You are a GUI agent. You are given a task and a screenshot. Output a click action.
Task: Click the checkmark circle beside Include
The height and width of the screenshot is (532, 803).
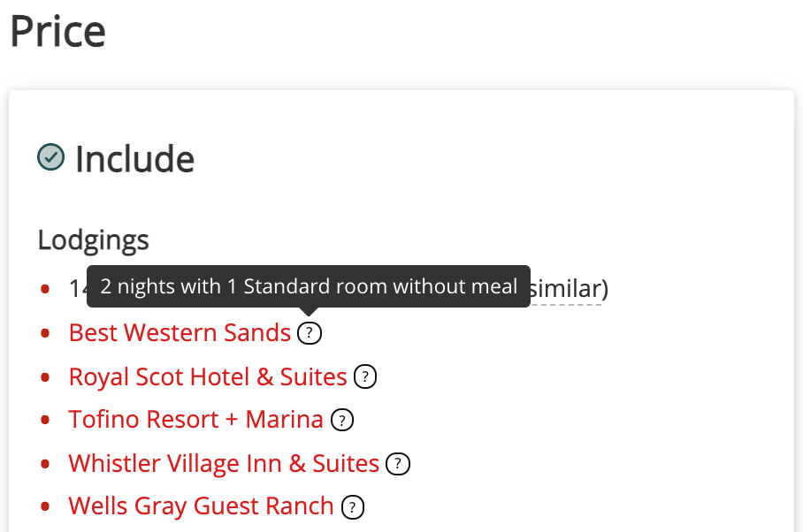(50, 157)
